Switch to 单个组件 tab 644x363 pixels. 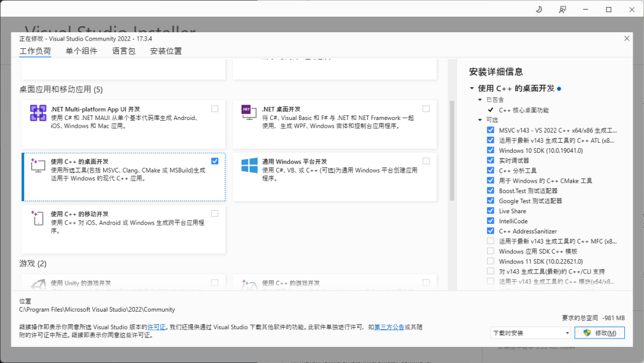coord(81,51)
